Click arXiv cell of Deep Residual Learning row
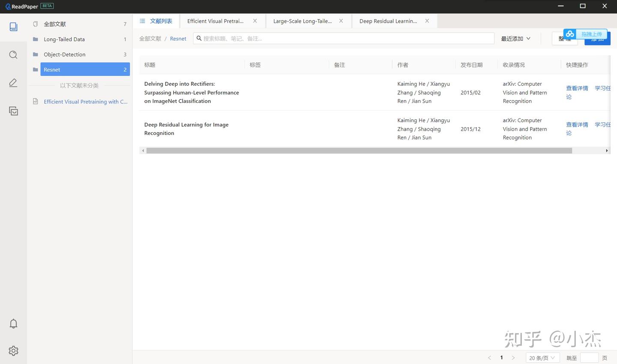The image size is (617, 364). click(525, 129)
